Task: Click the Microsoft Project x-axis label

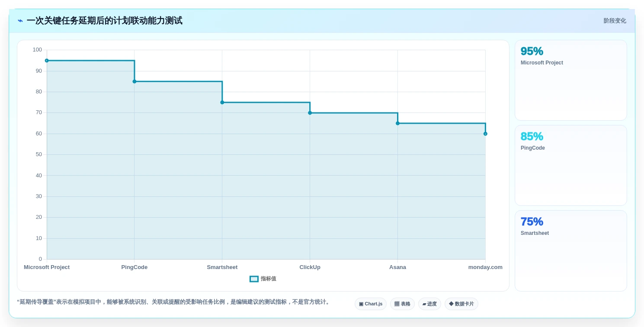Action: point(47,267)
